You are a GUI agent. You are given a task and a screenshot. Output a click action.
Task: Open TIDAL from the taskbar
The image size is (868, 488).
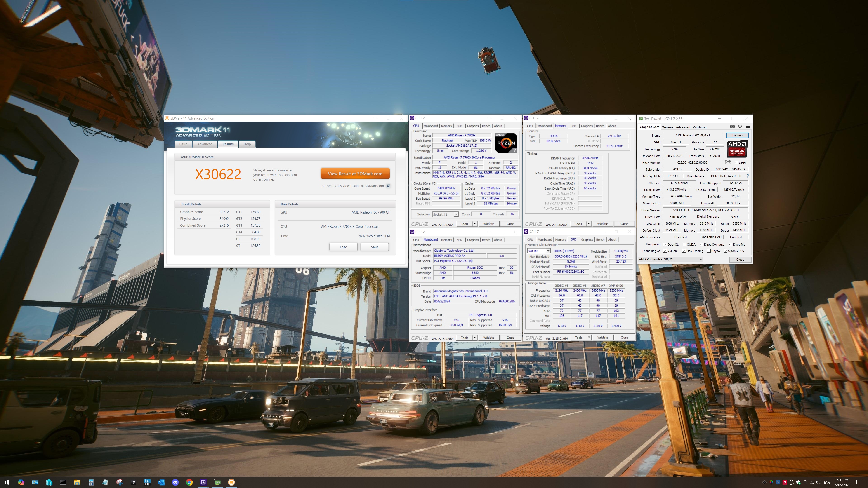(x=133, y=482)
